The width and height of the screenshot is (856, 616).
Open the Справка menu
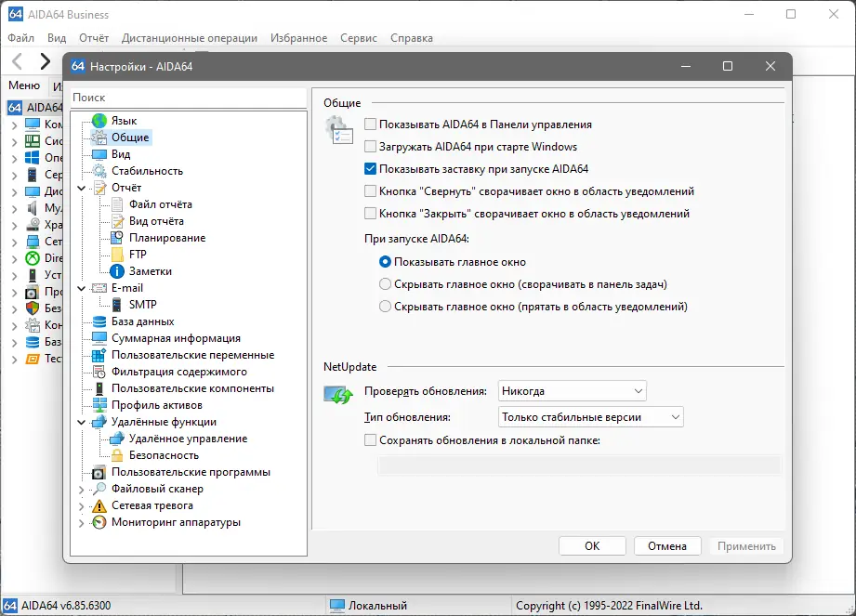pos(412,38)
